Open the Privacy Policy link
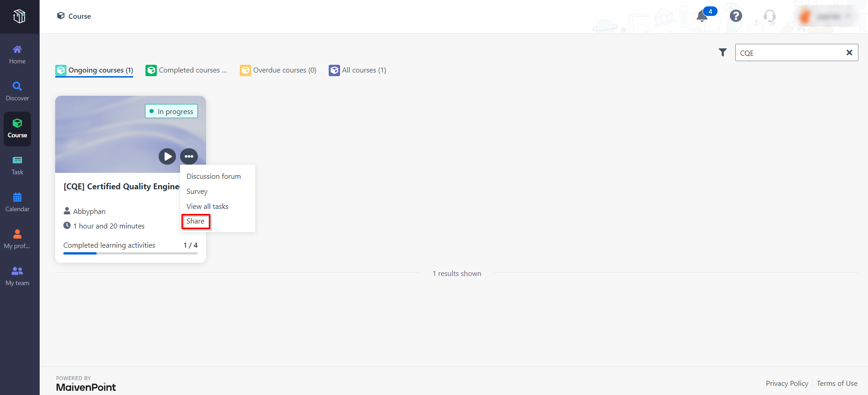Viewport: 868px width, 395px height. pyautogui.click(x=787, y=384)
